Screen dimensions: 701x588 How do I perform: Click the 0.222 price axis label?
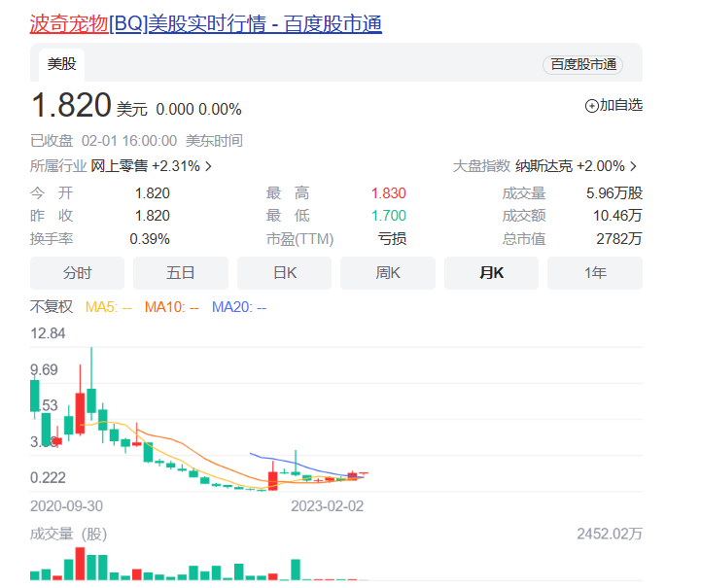point(48,478)
